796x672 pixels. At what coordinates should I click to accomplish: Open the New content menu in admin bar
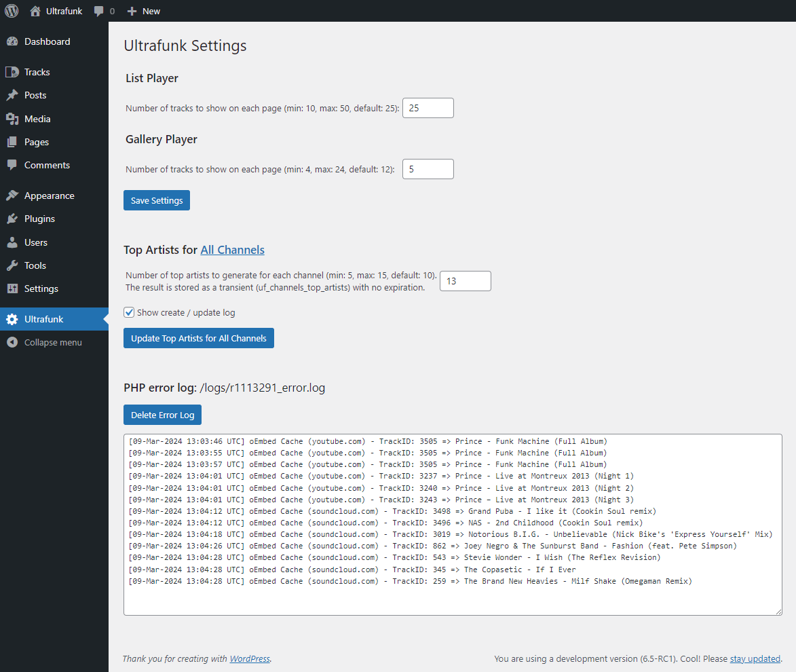144,11
